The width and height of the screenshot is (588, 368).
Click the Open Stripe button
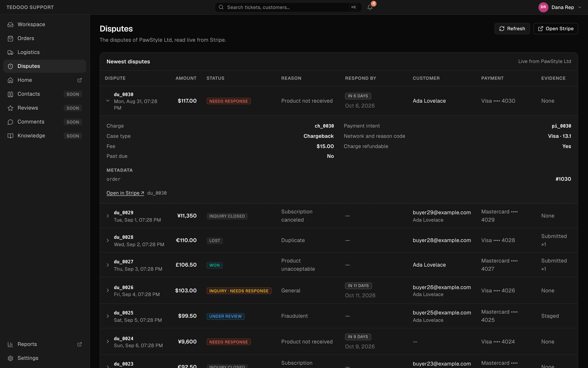(x=556, y=29)
